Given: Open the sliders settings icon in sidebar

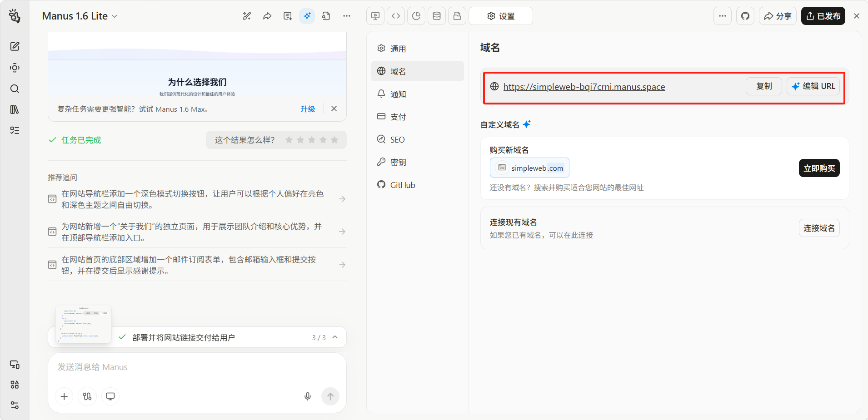Looking at the screenshot, I should pyautogui.click(x=15, y=405).
